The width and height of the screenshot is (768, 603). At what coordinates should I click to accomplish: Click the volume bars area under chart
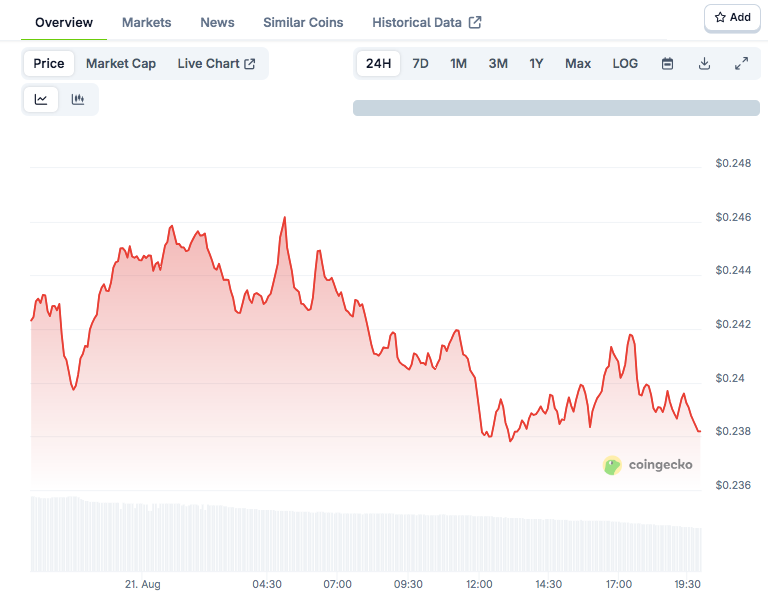(366, 534)
